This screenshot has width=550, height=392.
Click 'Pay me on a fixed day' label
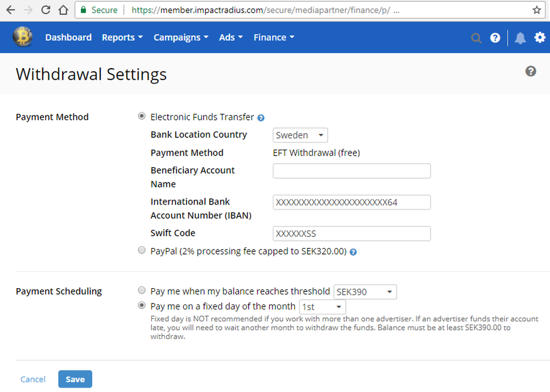pos(223,306)
